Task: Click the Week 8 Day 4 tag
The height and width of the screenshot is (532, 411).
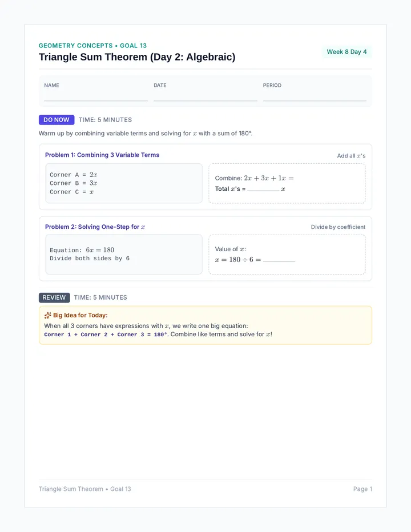Action: tap(347, 52)
